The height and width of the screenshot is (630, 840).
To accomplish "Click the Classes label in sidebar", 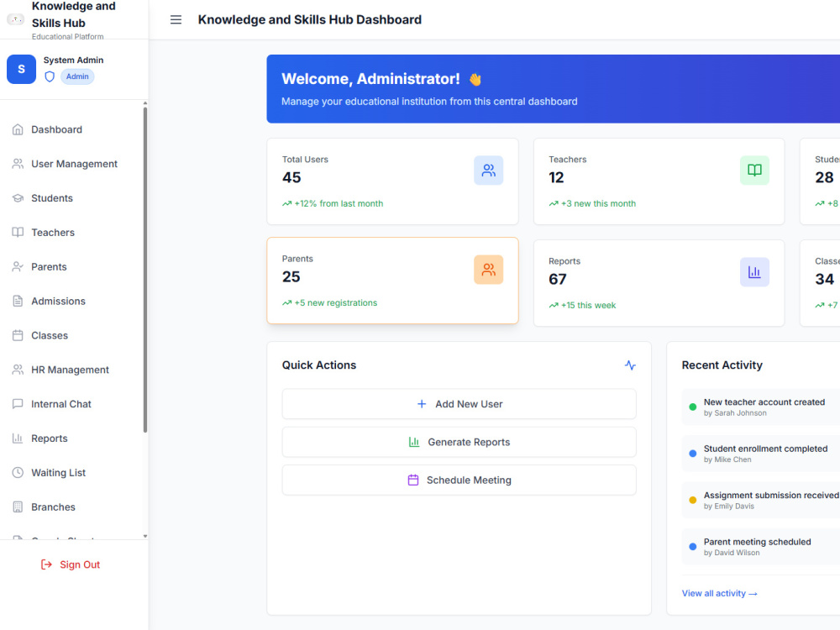I will (x=50, y=335).
